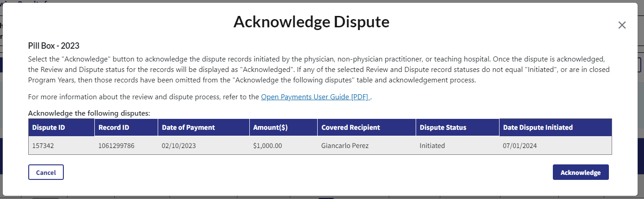Close the Acknowledge Dispute dialog with X
This screenshot has width=644, height=199.
[622, 26]
